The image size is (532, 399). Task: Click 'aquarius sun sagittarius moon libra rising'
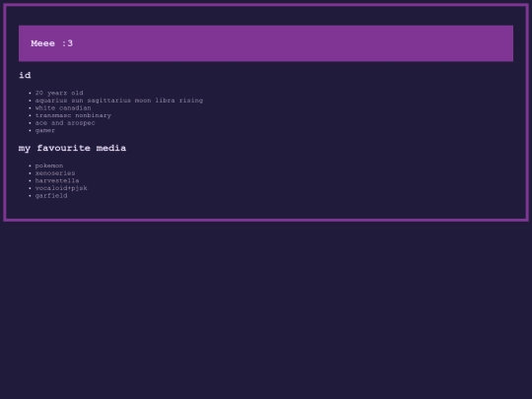click(119, 100)
